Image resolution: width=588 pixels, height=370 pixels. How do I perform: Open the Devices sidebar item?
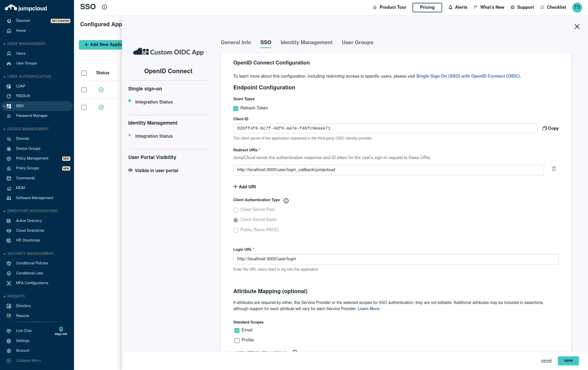click(x=22, y=138)
